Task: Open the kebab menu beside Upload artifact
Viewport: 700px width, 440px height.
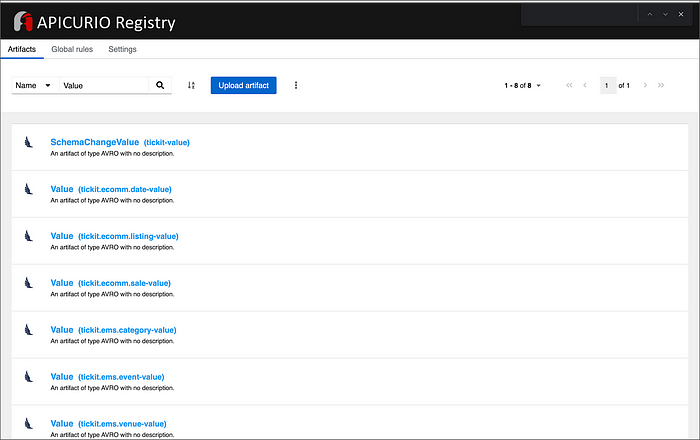Action: pyautogui.click(x=296, y=85)
